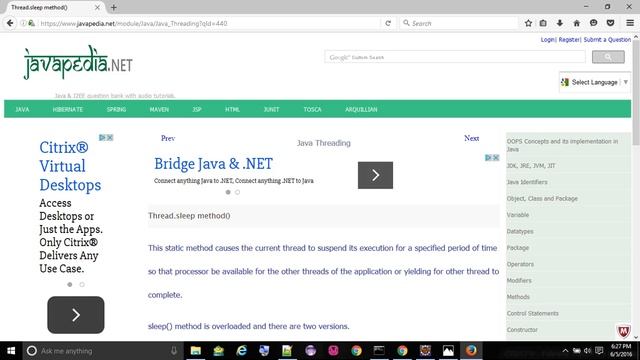Viewport: 640px width, 360px height.
Task: Click the javapedia.NET logo
Action: click(x=78, y=62)
